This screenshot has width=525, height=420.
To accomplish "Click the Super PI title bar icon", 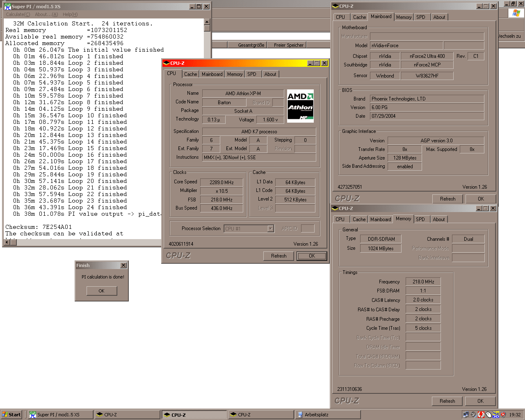I will 7,7.
